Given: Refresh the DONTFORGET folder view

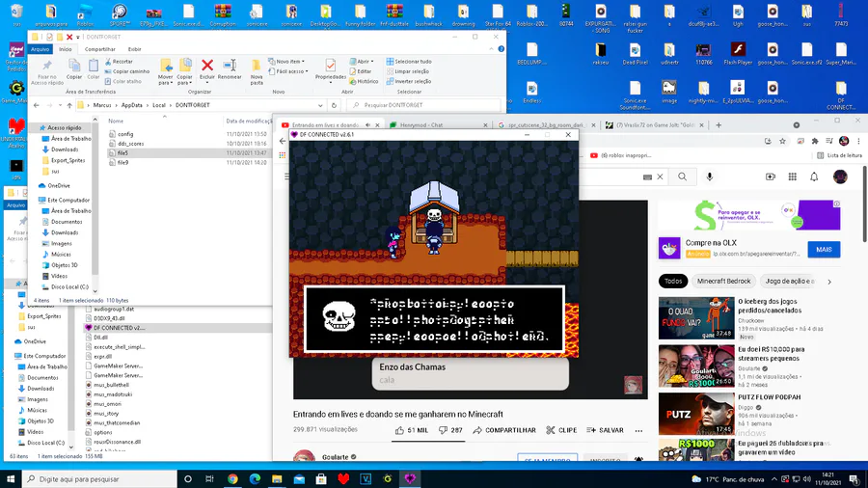Looking at the screenshot, I should (x=334, y=105).
